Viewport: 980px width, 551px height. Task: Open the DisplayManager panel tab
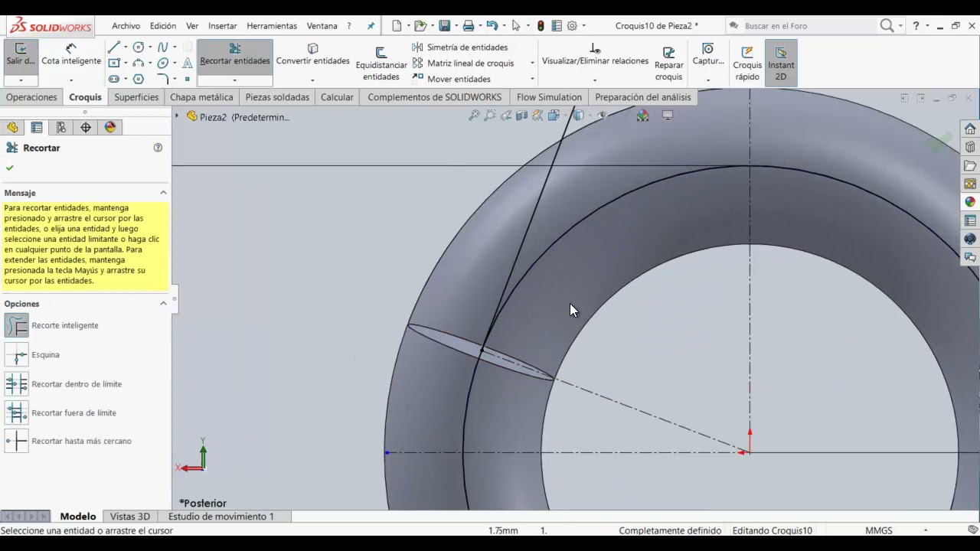110,128
